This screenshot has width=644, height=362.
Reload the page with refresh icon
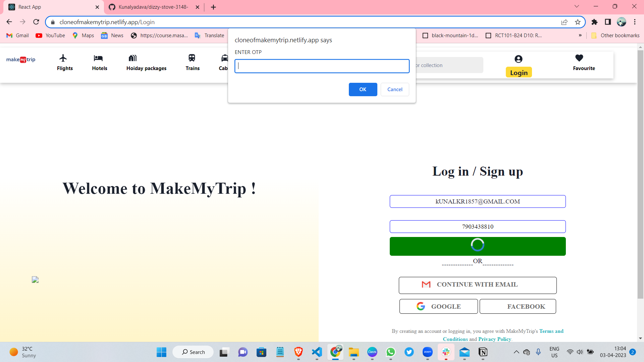pos(36,22)
